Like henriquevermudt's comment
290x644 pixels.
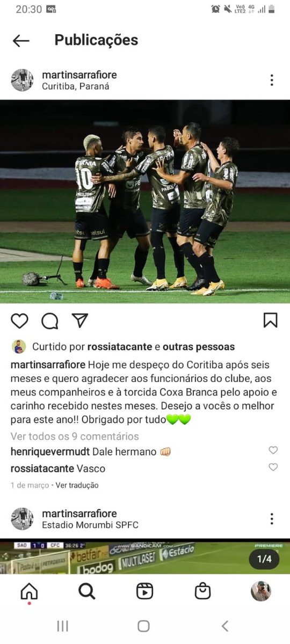tap(273, 450)
